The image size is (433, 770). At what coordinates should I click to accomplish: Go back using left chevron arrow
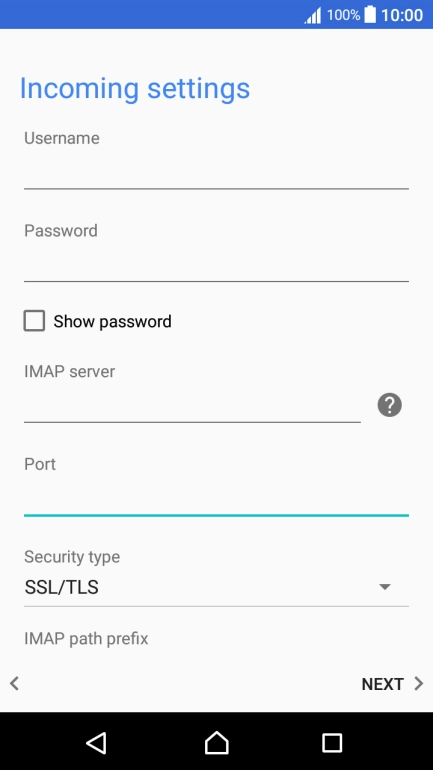click(14, 683)
